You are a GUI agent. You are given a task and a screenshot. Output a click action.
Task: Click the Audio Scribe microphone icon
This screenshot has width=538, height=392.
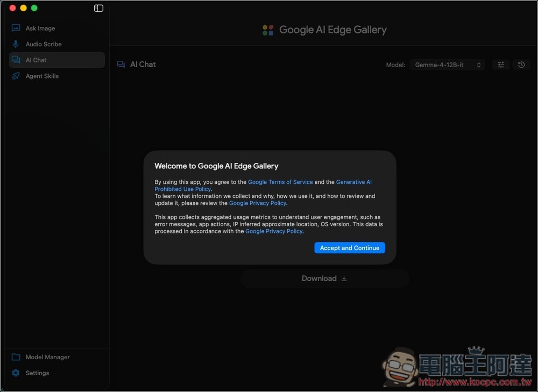(16, 44)
